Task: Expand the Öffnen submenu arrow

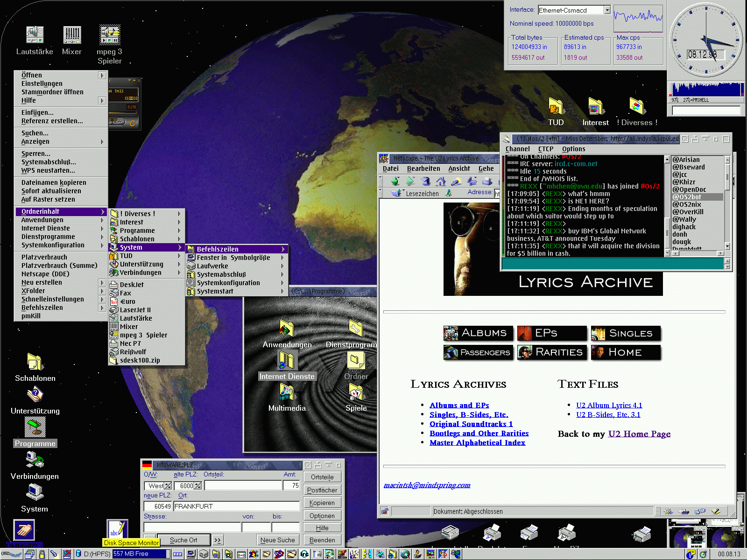Action: pos(102,75)
